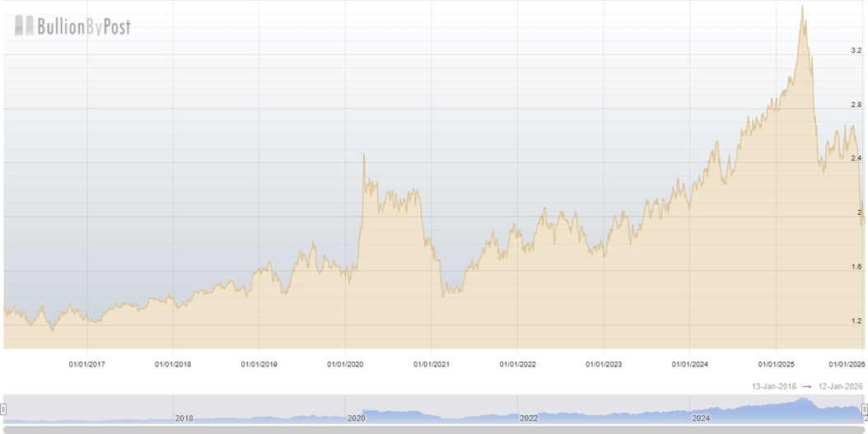Click the 3.2 y-axis value label
Image resolution: width=868 pixels, height=434 pixels.
(x=856, y=51)
